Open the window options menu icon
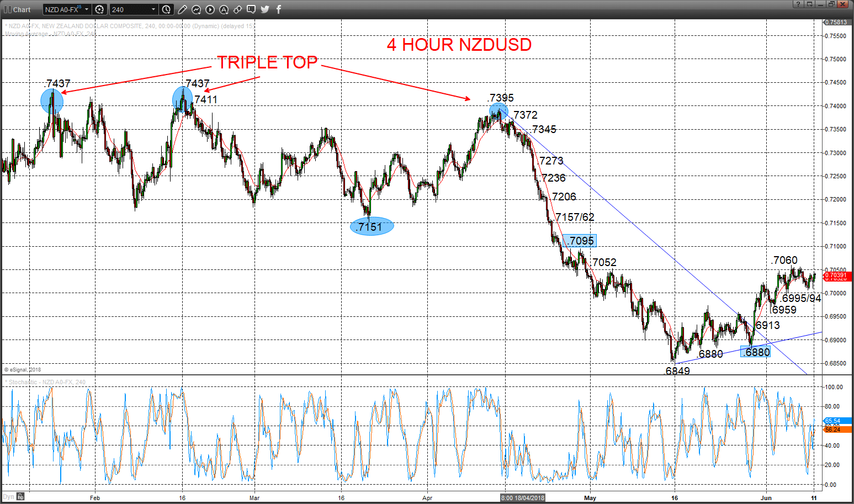854x504 pixels. click(809, 4)
